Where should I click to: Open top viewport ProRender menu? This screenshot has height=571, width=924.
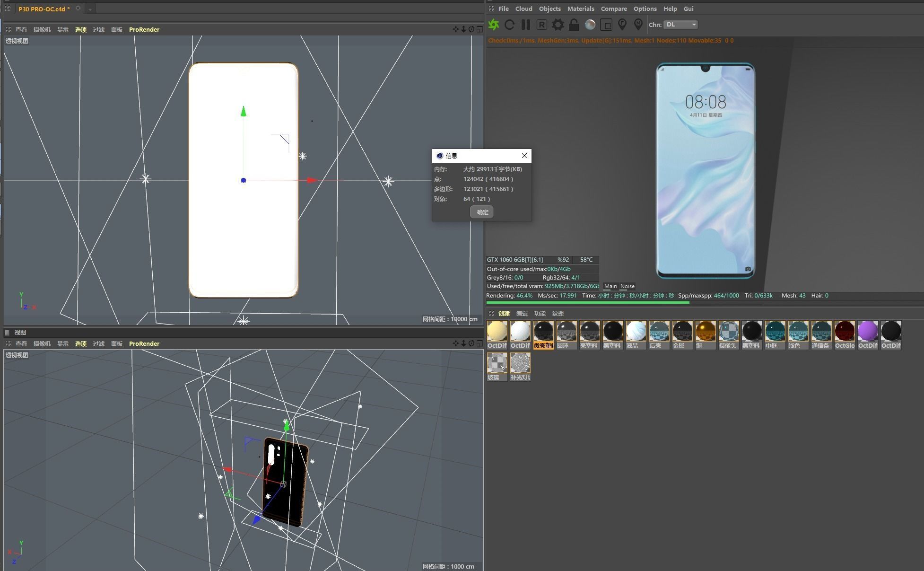coord(144,29)
